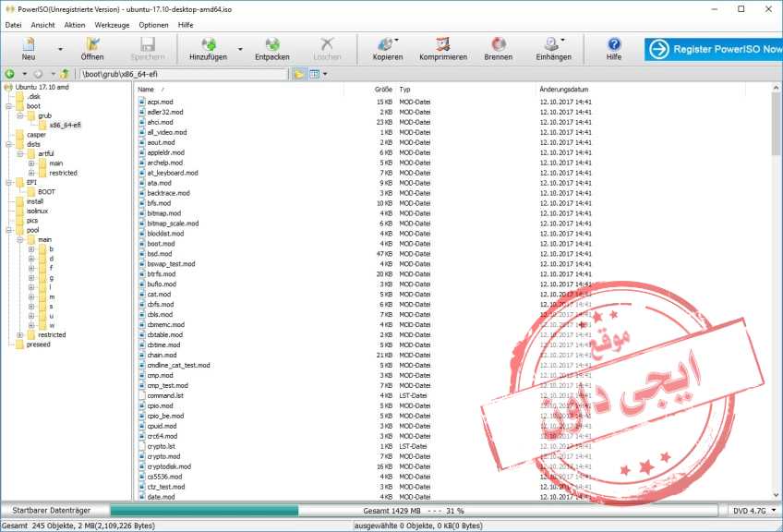Expand the main folder under artful
Image resolution: width=783 pixels, height=532 pixels.
coord(31,163)
